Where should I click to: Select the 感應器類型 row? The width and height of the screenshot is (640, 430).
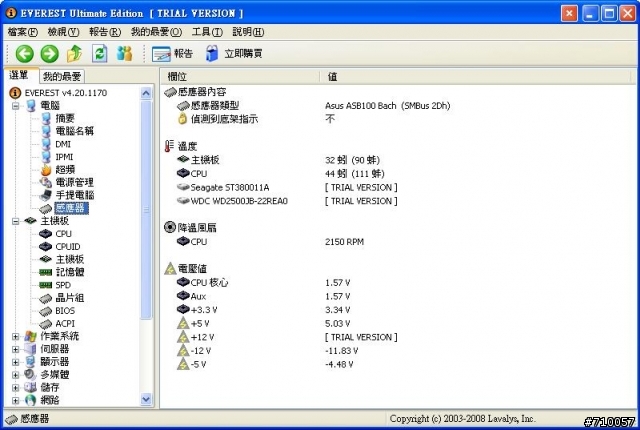point(398,106)
